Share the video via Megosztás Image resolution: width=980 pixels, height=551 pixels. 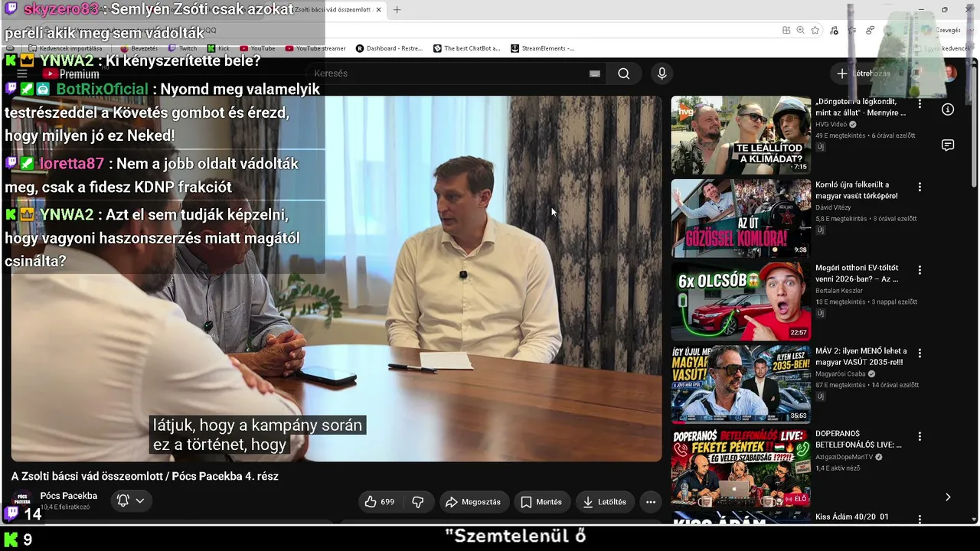click(473, 502)
